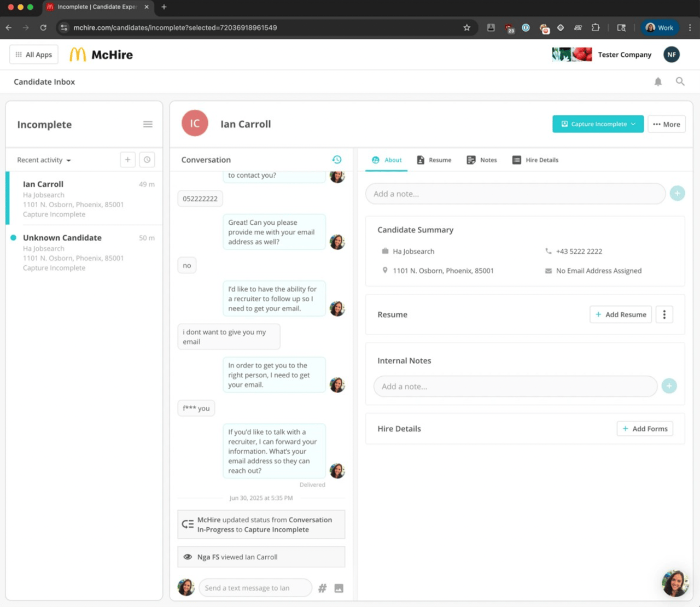
Task: Click the plus icon beside Recent activity
Action: (127, 160)
